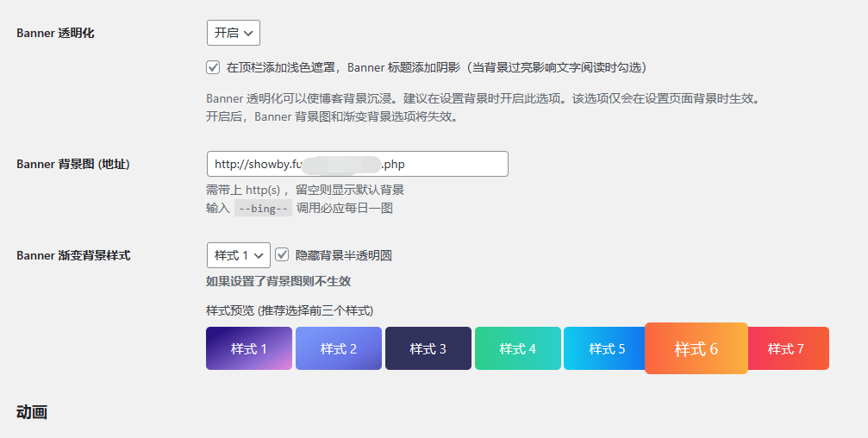Click the Banner 渐变背景样式 label
The image size is (868, 438).
coord(73,255)
